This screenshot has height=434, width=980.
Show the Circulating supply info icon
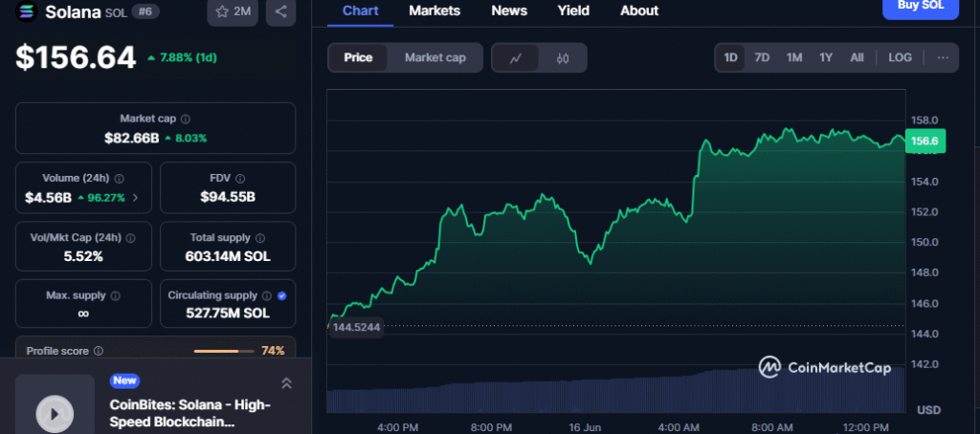click(267, 295)
